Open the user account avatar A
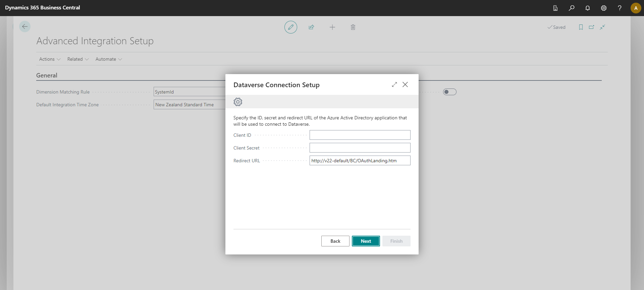 636,8
